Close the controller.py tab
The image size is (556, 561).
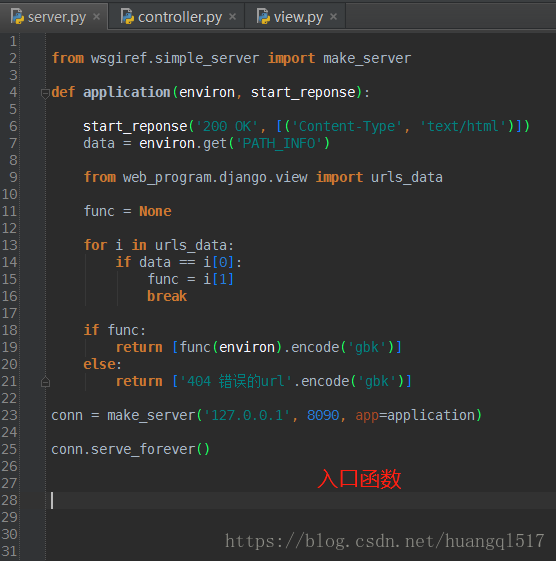[x=233, y=16]
